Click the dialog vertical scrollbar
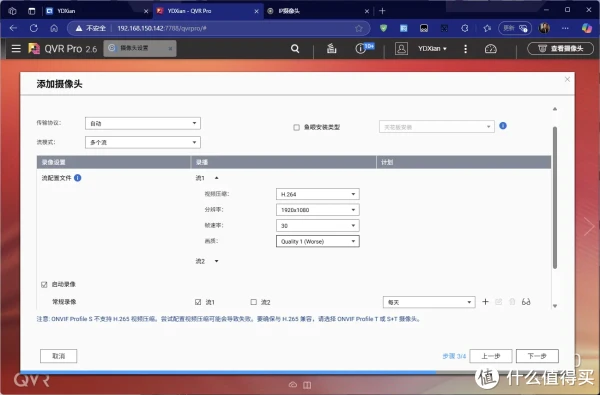 click(555, 198)
